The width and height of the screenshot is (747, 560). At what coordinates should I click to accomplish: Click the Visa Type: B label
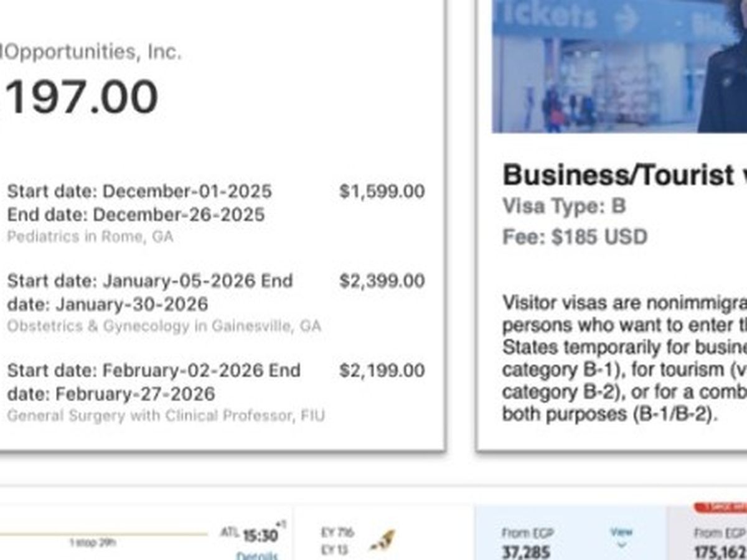point(564,206)
